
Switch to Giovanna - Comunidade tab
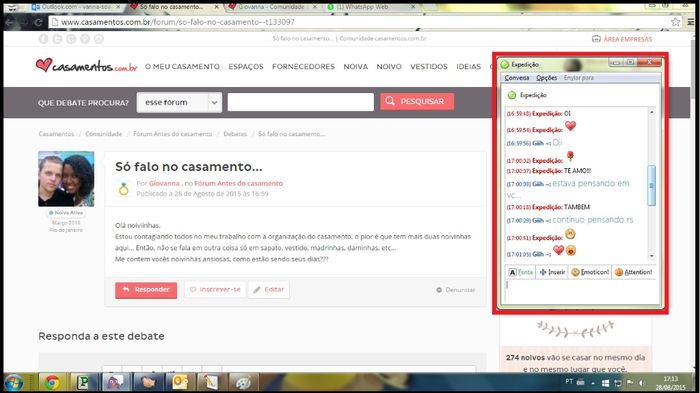point(271,7)
